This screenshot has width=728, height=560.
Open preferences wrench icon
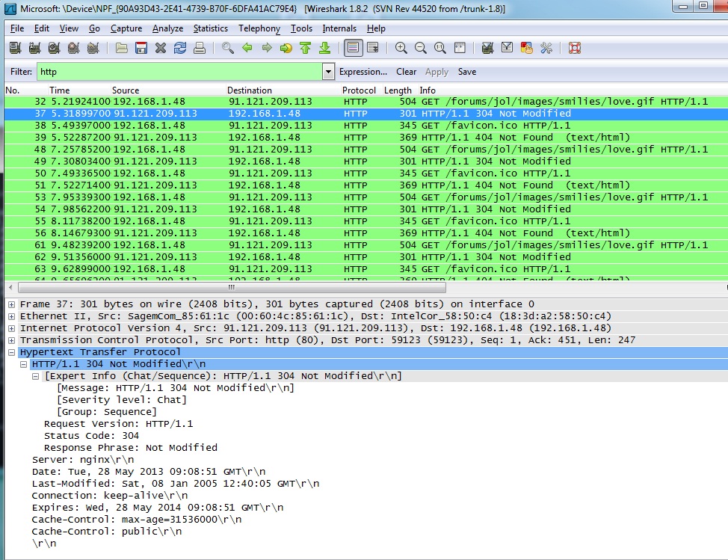click(x=546, y=48)
